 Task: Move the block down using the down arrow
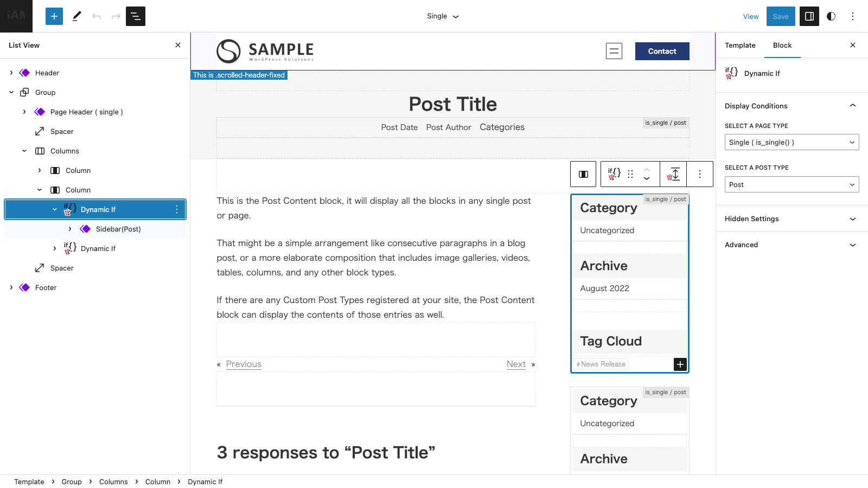click(x=647, y=179)
